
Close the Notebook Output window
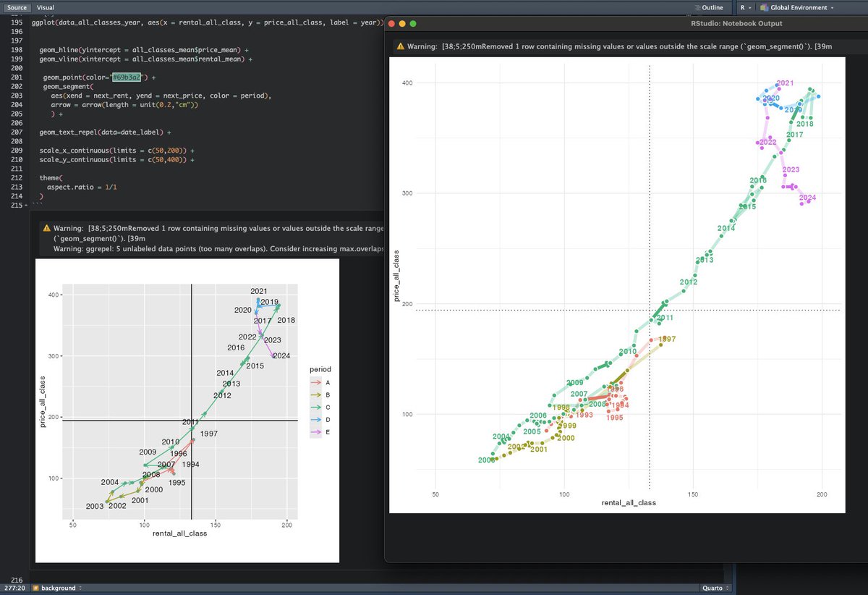pos(393,23)
